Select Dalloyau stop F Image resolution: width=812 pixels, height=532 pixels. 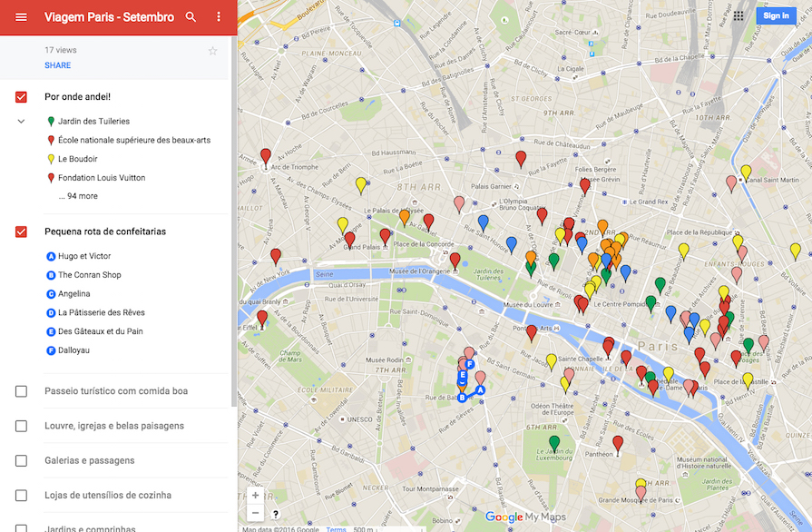pyautogui.click(x=73, y=350)
